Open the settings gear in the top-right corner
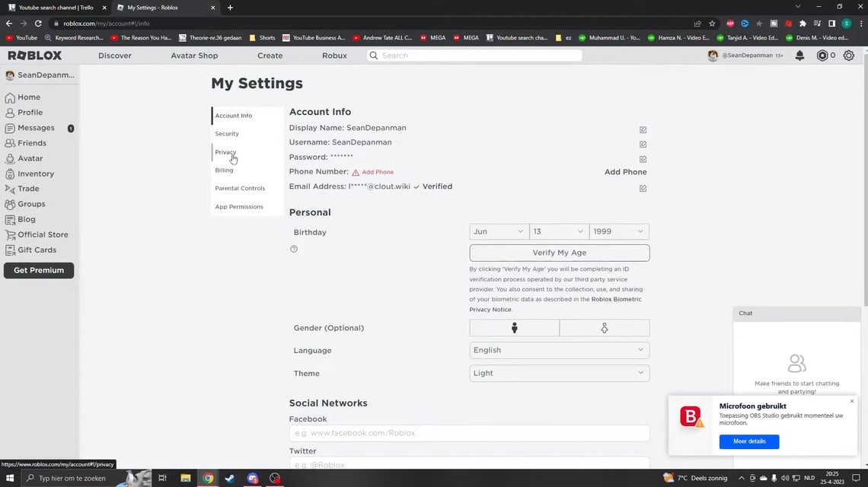Viewport: 868px width, 487px height. [x=847, y=55]
